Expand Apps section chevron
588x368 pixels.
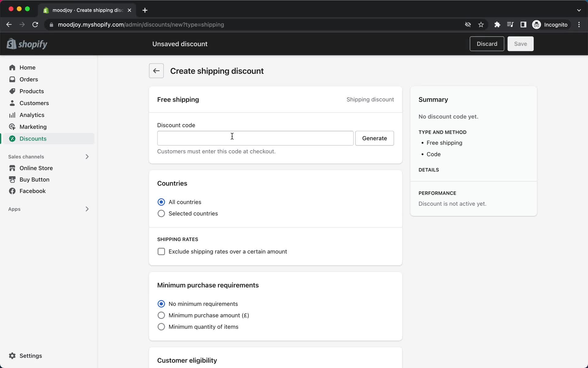(x=87, y=209)
